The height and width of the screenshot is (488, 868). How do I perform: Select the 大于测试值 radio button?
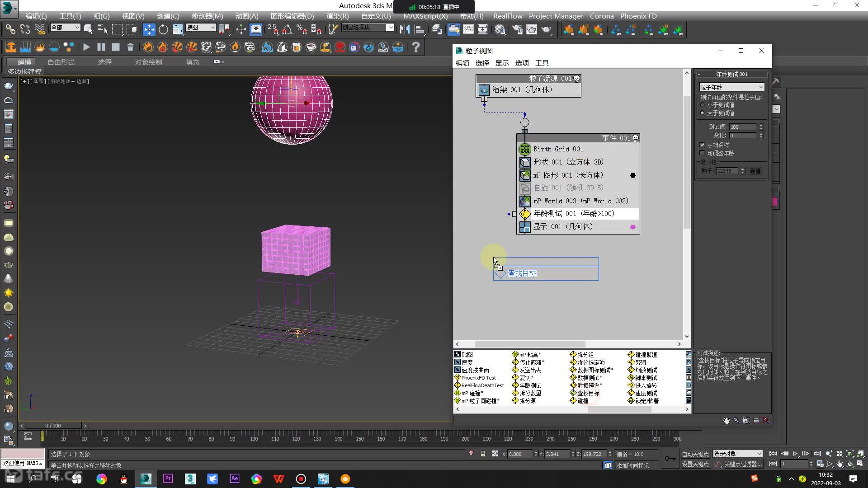pyautogui.click(x=702, y=113)
